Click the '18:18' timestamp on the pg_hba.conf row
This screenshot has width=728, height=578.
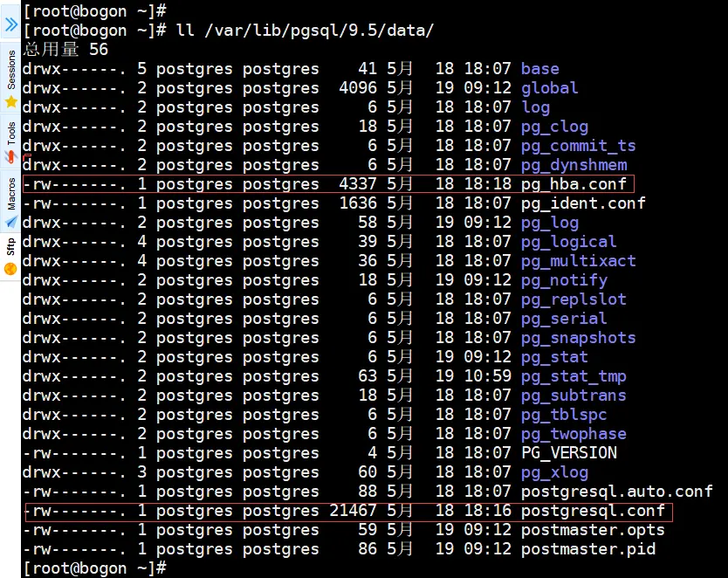[x=487, y=184]
